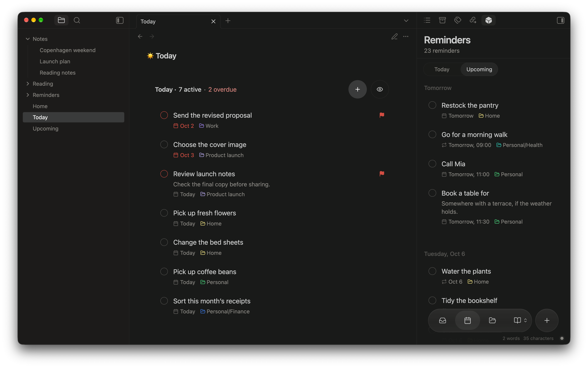Complete Call Mia reminder

(432, 164)
